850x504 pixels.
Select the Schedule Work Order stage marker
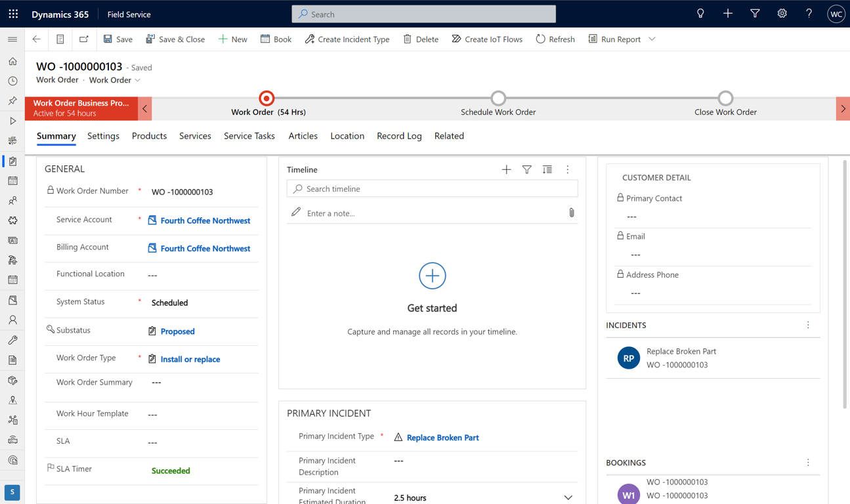click(498, 98)
